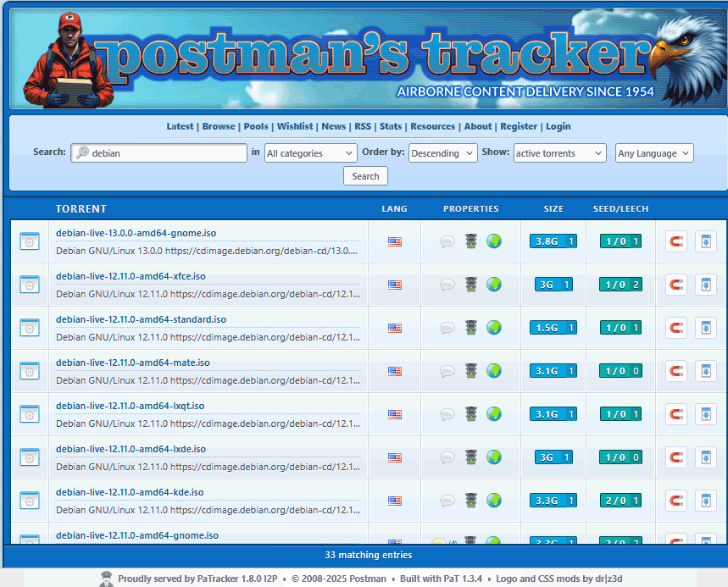Open the News menu link

click(334, 126)
